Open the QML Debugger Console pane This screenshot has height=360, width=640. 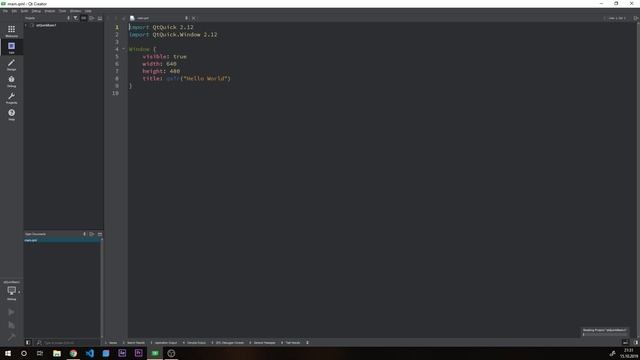228,342
